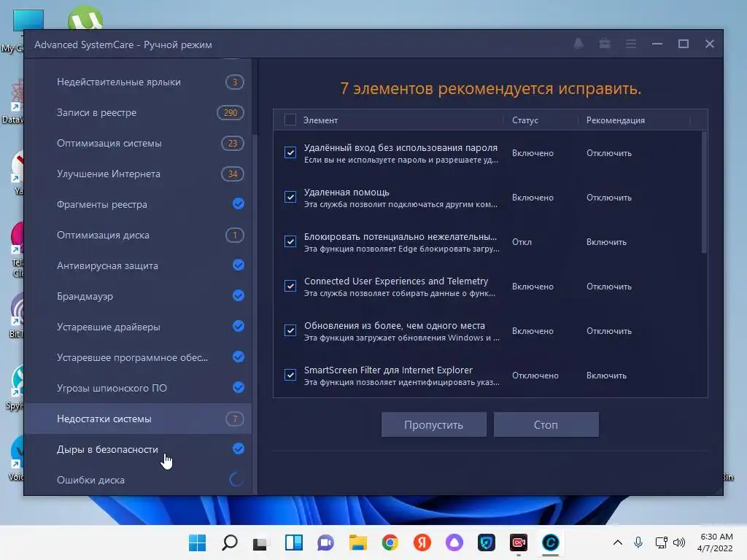Click Отключить for Удаленная помощь row
The image size is (747, 560).
tap(609, 197)
